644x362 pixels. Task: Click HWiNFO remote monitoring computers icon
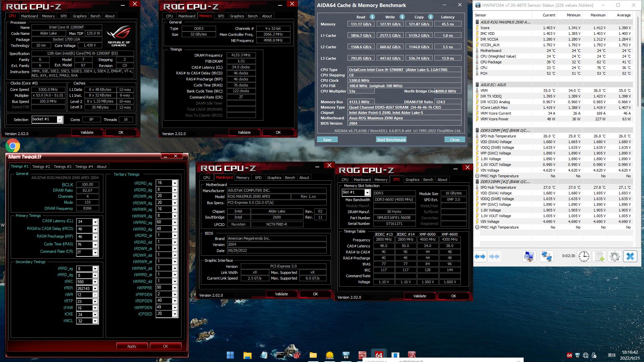(546, 257)
